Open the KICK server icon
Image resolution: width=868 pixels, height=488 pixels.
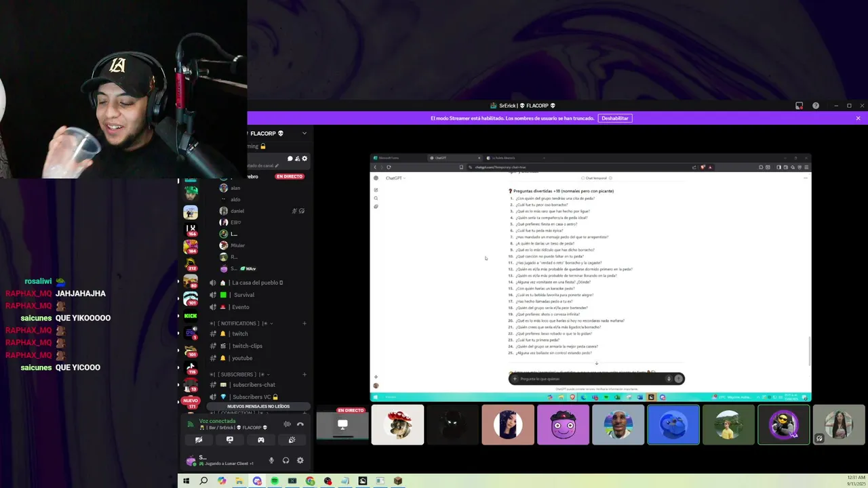pos(191,316)
